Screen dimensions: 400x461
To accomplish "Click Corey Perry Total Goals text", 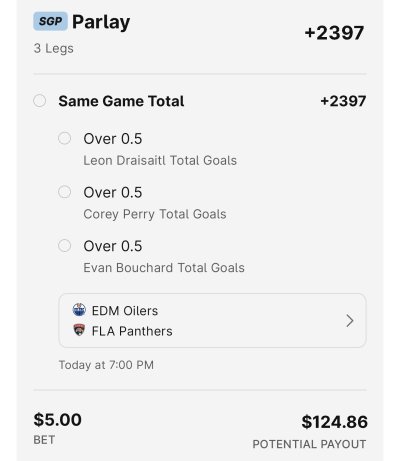I will [155, 214].
